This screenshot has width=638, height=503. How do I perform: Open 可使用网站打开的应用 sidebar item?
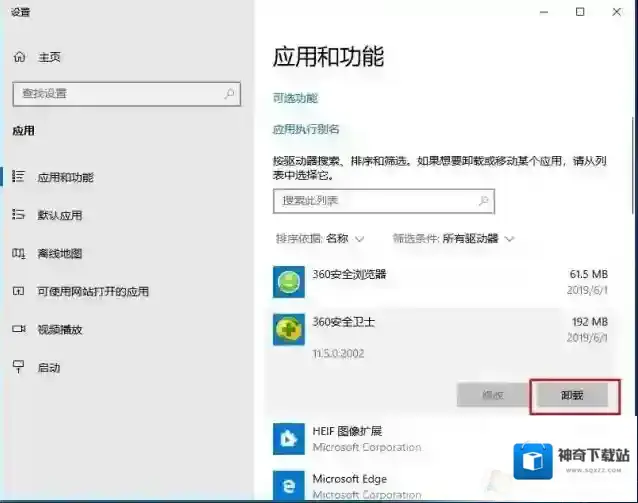coord(92,291)
